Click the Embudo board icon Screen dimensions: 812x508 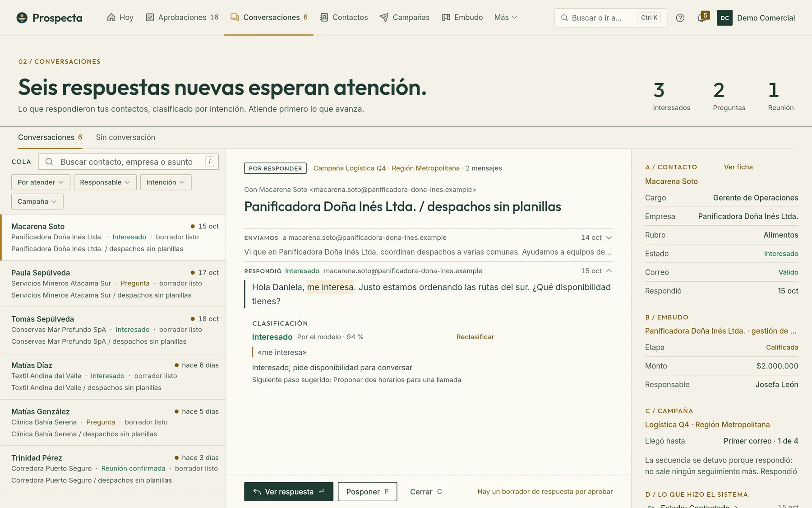446,17
